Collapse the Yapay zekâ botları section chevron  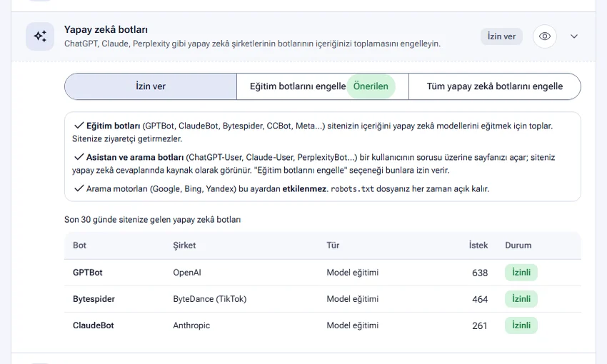tap(574, 36)
